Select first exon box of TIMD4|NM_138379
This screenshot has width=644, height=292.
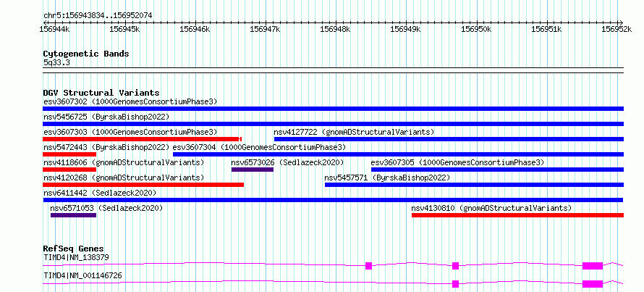[368, 266]
